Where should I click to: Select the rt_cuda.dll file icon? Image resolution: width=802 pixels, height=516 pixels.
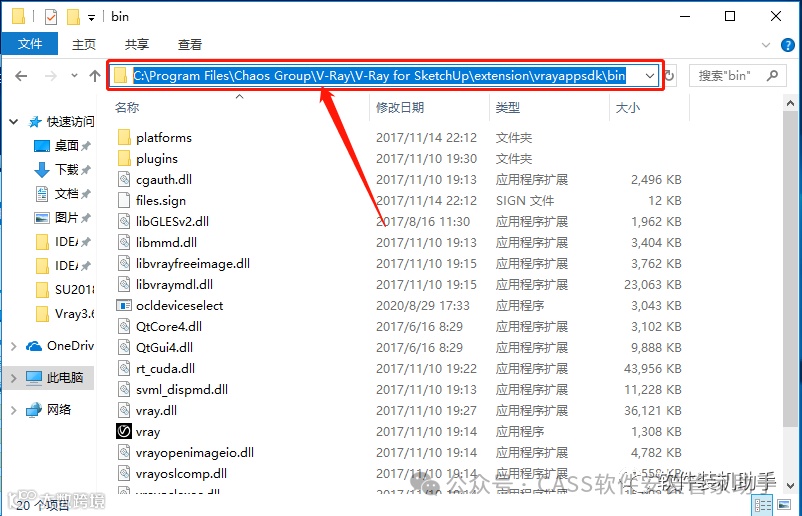pos(124,368)
